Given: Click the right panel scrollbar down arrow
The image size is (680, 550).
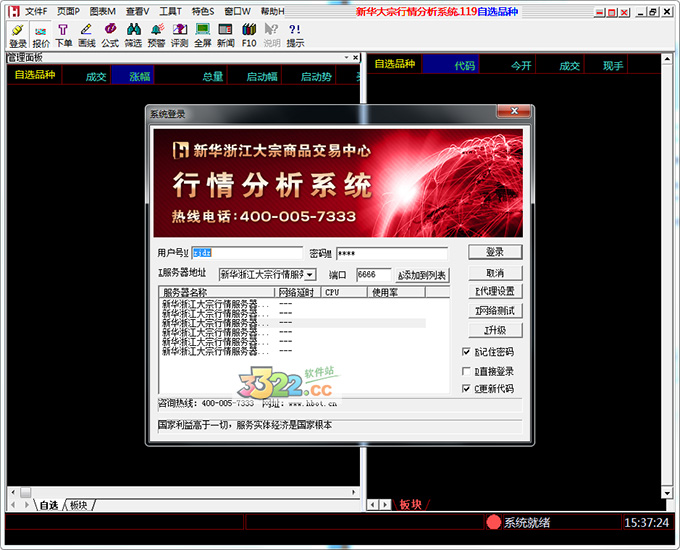Looking at the screenshot, I should tap(667, 493).
